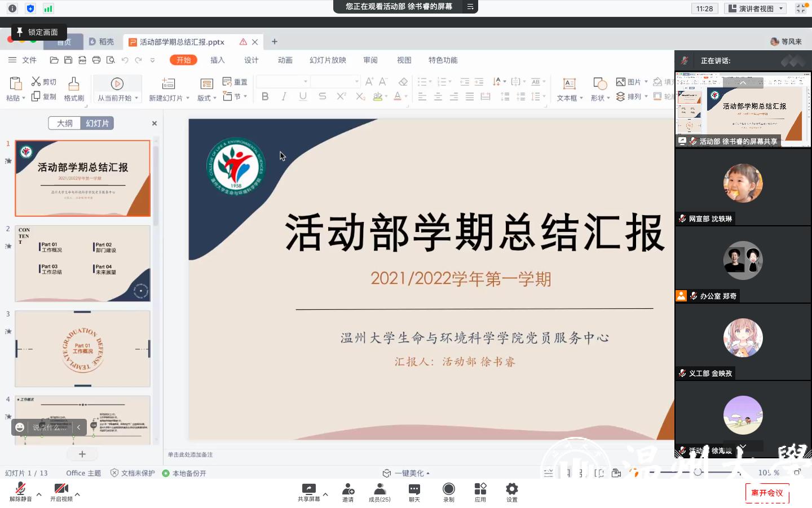Open the 邀请 invite icon
Screen dimensions: 812x508
(348, 489)
